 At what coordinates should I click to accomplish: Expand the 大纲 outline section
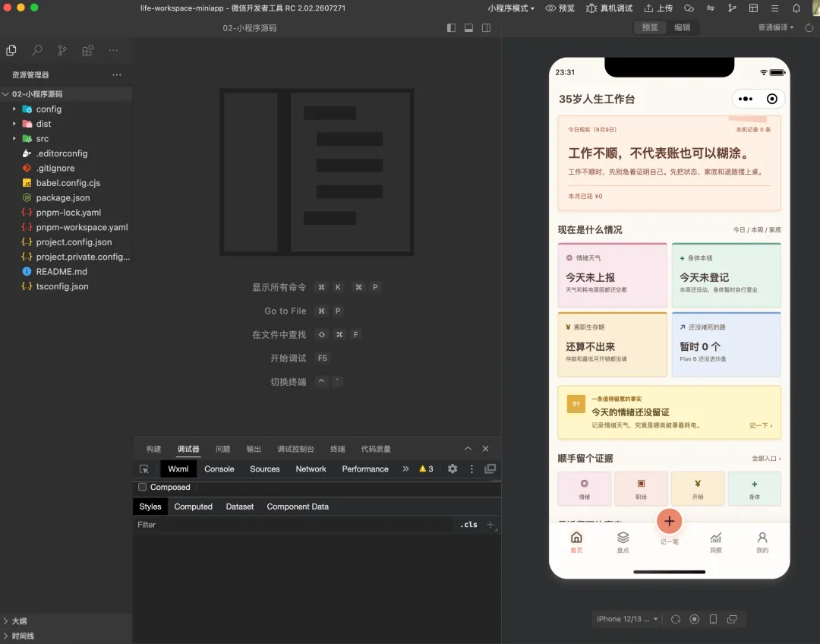pos(66,621)
